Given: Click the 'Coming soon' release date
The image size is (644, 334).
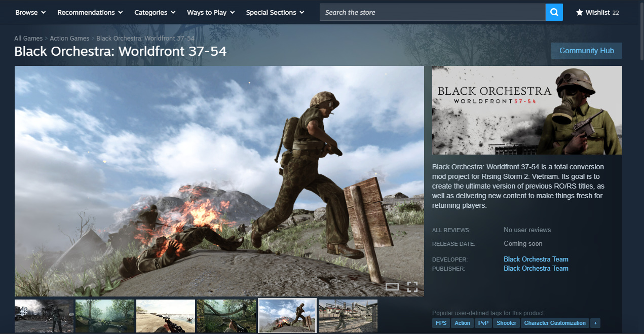Looking at the screenshot, I should click(x=523, y=244).
